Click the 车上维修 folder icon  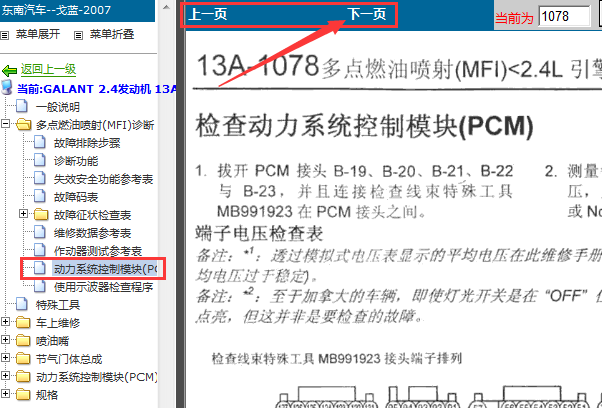23,322
